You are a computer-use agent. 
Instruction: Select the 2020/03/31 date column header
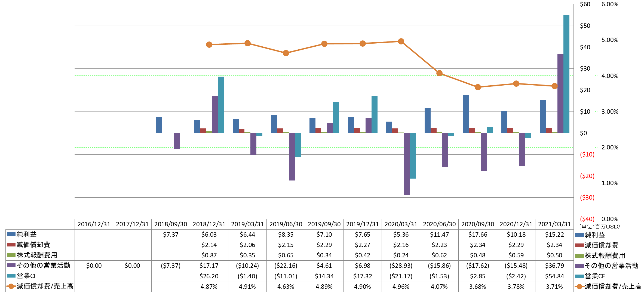click(401, 224)
